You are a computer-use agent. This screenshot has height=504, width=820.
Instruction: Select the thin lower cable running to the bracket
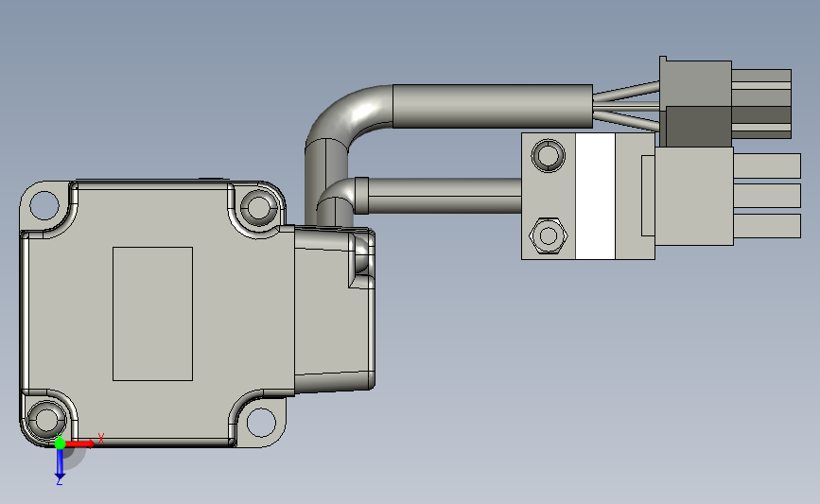point(444,196)
